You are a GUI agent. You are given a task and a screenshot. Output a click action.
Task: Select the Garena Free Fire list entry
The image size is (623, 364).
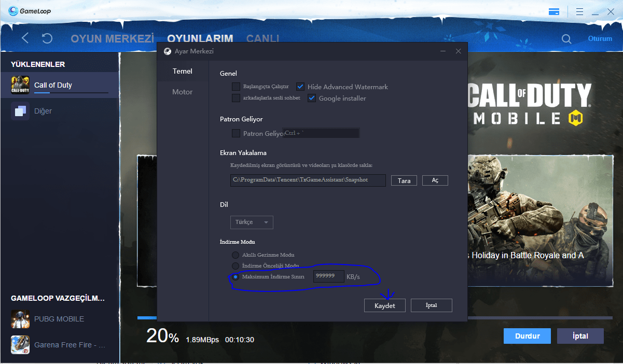[60, 345]
